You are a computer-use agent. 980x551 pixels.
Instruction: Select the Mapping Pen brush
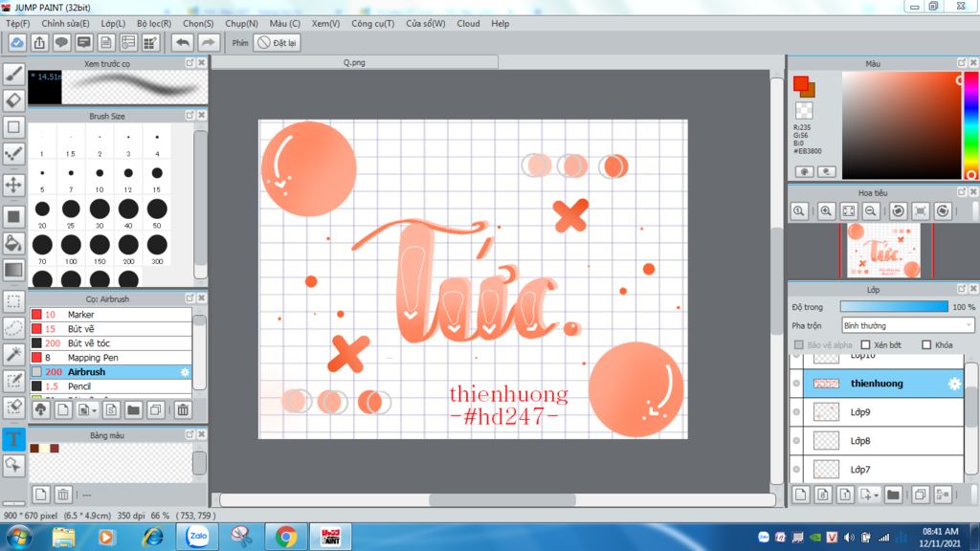[111, 358]
